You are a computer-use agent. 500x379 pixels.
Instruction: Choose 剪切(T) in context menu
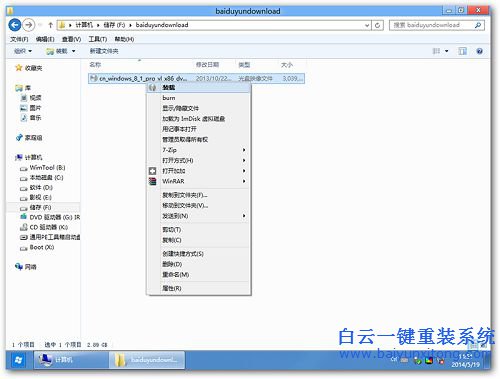click(x=199, y=230)
